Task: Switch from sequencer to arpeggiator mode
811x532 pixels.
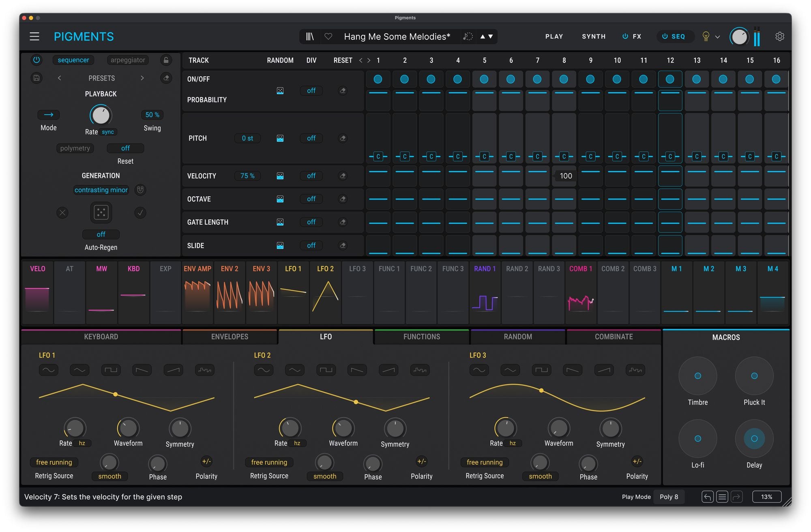Action: (127, 60)
